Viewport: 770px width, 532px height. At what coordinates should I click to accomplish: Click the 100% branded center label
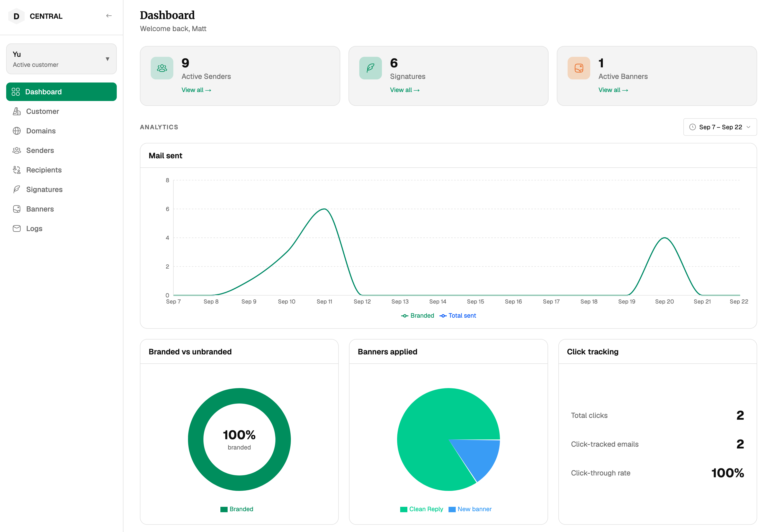[239, 439]
